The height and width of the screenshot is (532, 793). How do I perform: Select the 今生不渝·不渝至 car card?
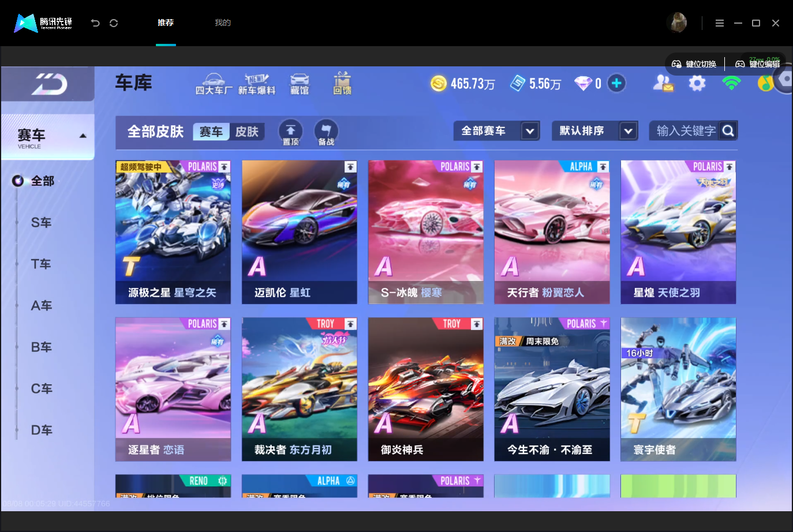(x=552, y=389)
